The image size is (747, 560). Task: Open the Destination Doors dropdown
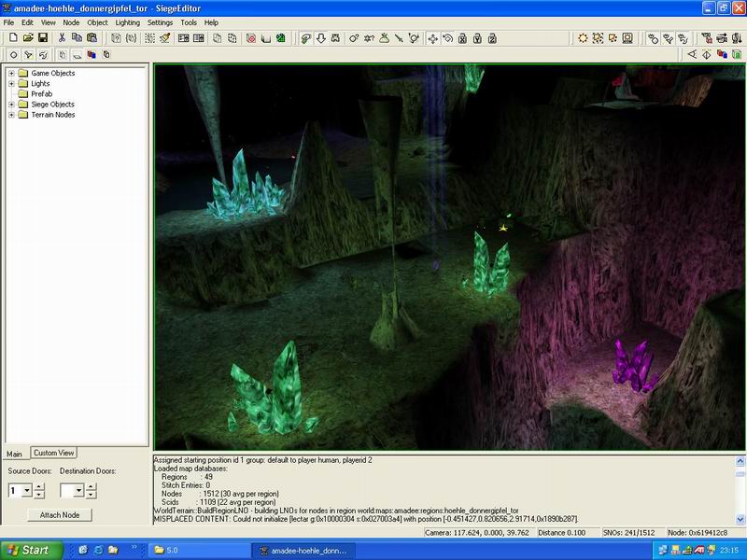tap(78, 490)
